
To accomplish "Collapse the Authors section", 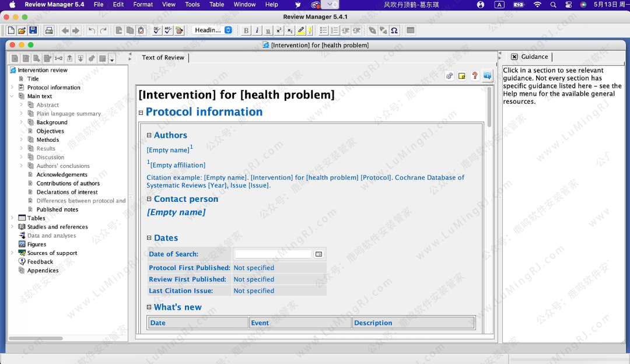I will 149,135.
